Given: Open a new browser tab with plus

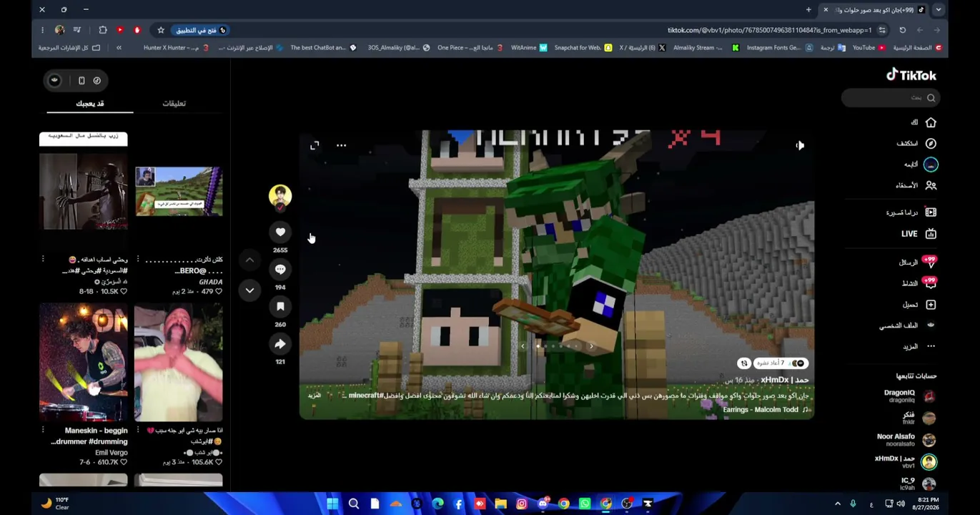Looking at the screenshot, I should pos(808,10).
